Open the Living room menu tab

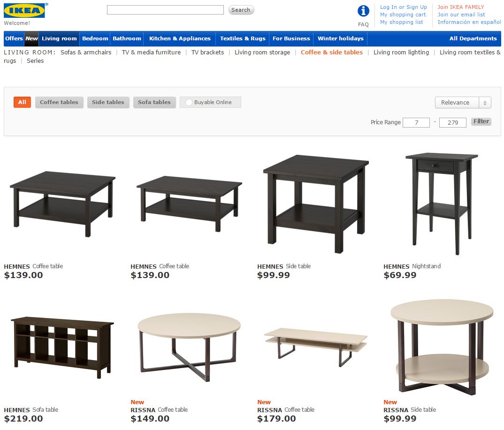(x=59, y=38)
